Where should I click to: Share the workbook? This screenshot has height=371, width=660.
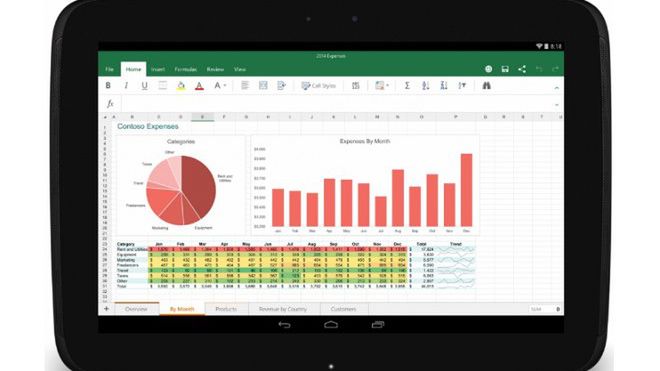click(x=522, y=69)
